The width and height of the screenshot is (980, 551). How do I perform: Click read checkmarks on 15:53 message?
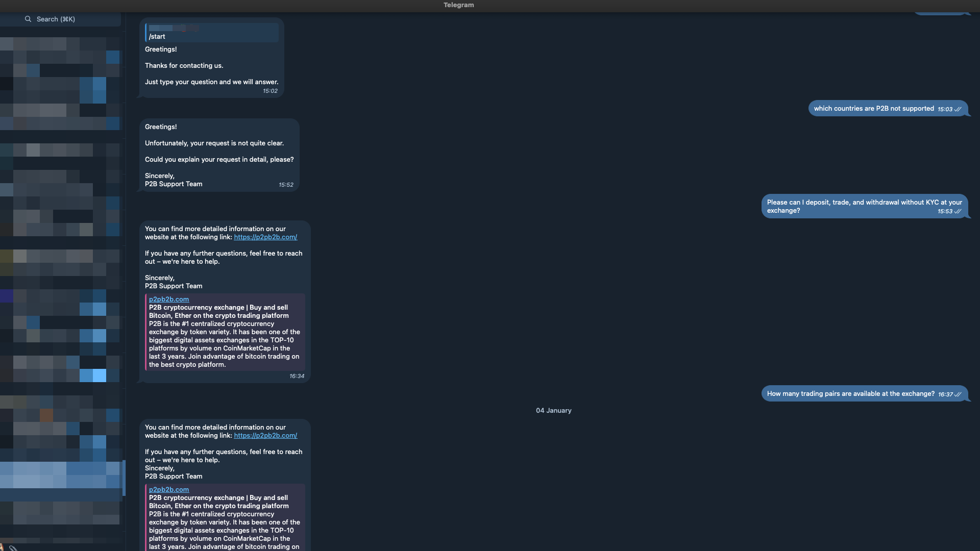tap(958, 211)
